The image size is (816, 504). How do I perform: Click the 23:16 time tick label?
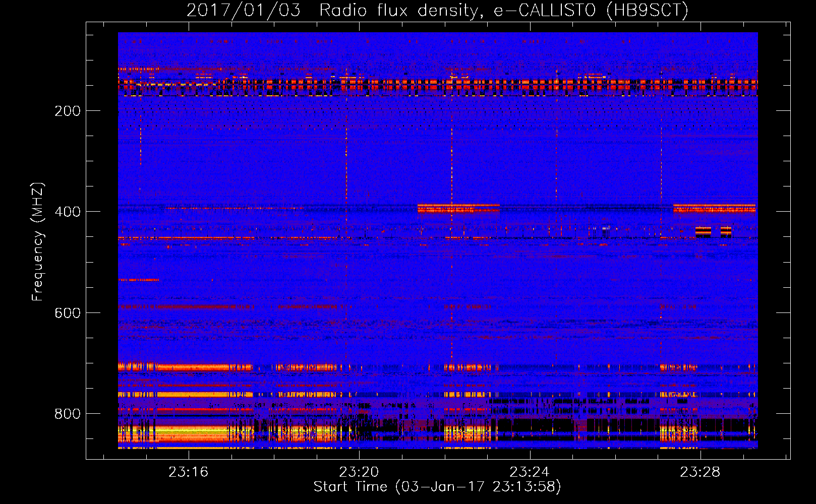pos(189,472)
